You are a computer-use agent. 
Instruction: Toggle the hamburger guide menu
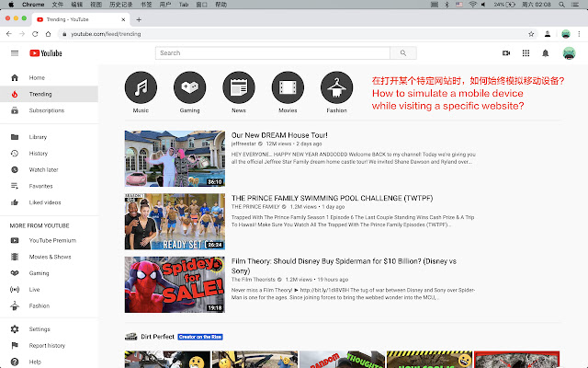click(14, 53)
